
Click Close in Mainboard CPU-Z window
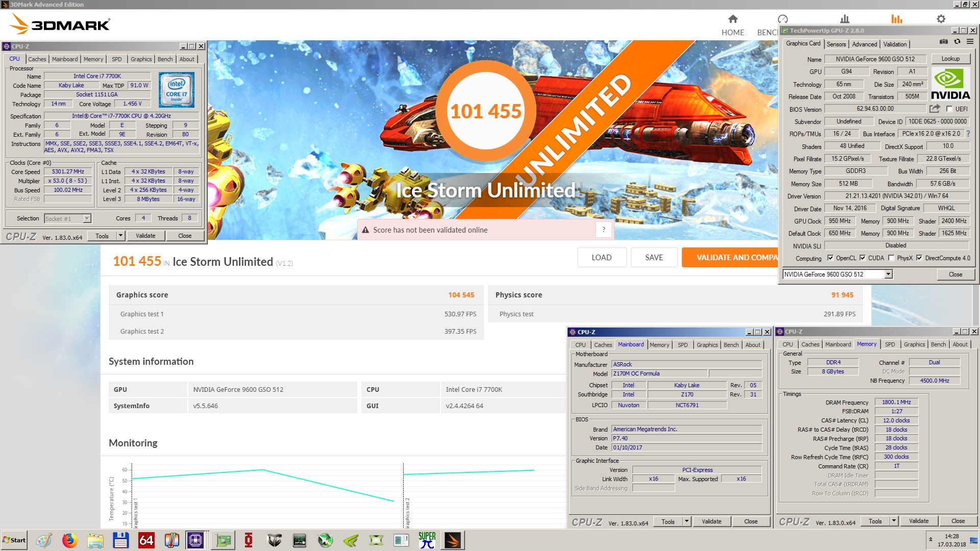point(751,521)
